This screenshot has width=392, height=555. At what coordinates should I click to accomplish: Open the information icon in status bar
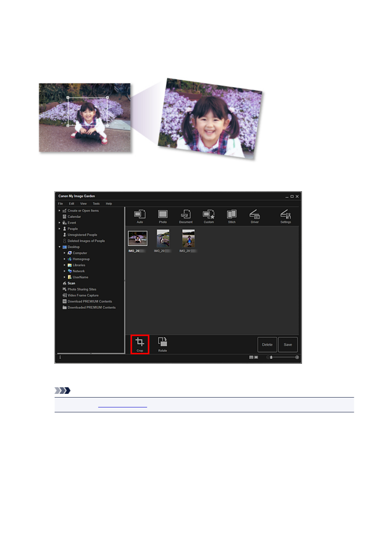pos(60,357)
